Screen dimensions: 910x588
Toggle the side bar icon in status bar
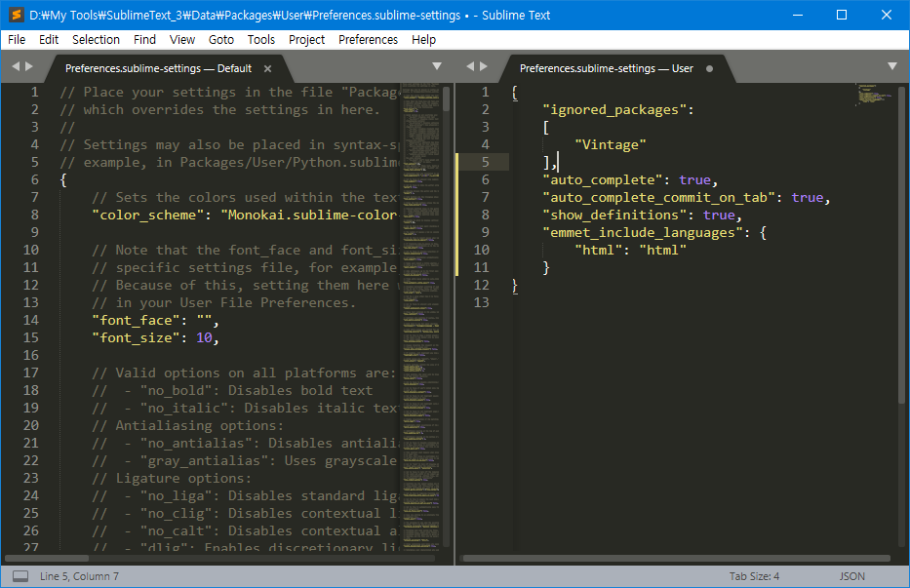[x=20, y=576]
